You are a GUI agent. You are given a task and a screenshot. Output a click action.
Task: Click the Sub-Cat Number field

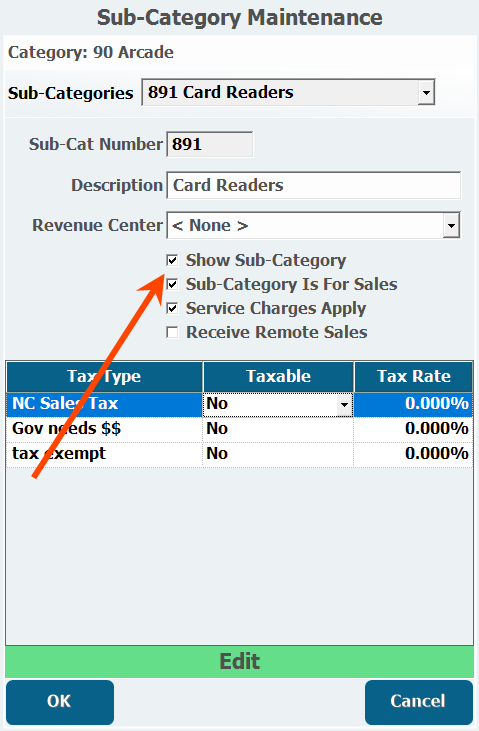209,144
